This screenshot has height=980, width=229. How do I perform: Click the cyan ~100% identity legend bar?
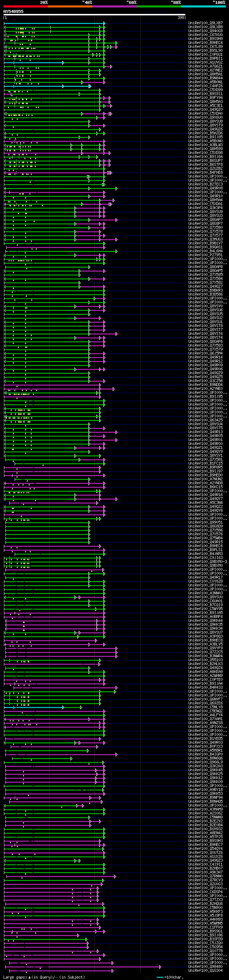(203, 6)
